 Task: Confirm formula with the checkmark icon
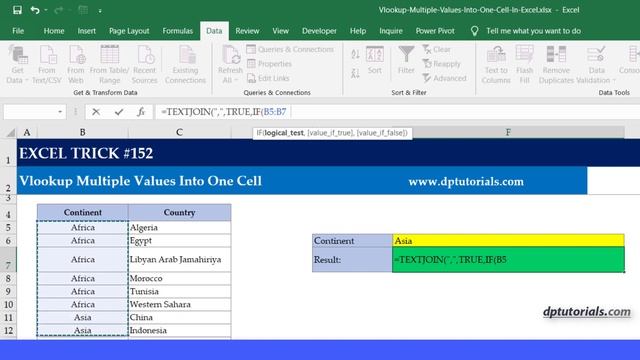119,112
